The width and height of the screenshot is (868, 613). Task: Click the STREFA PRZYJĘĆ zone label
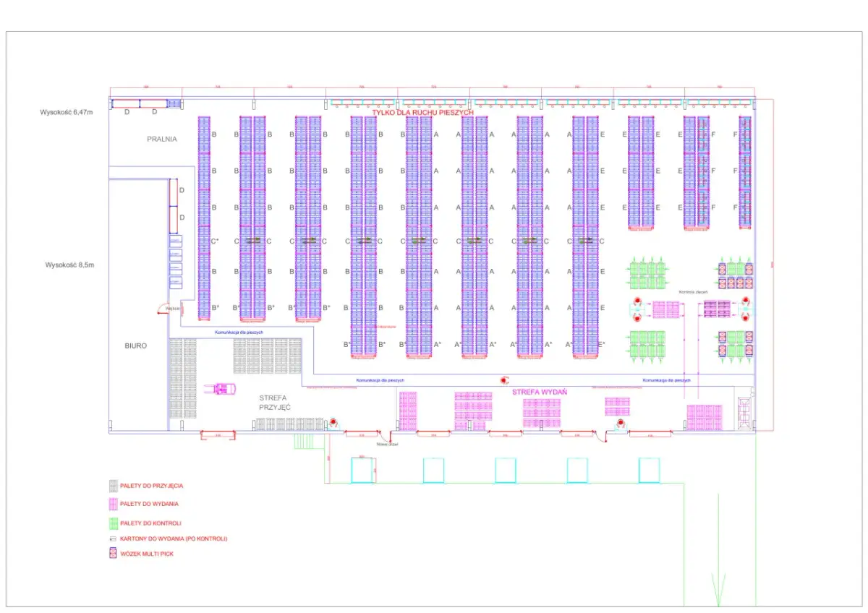pyautogui.click(x=275, y=403)
